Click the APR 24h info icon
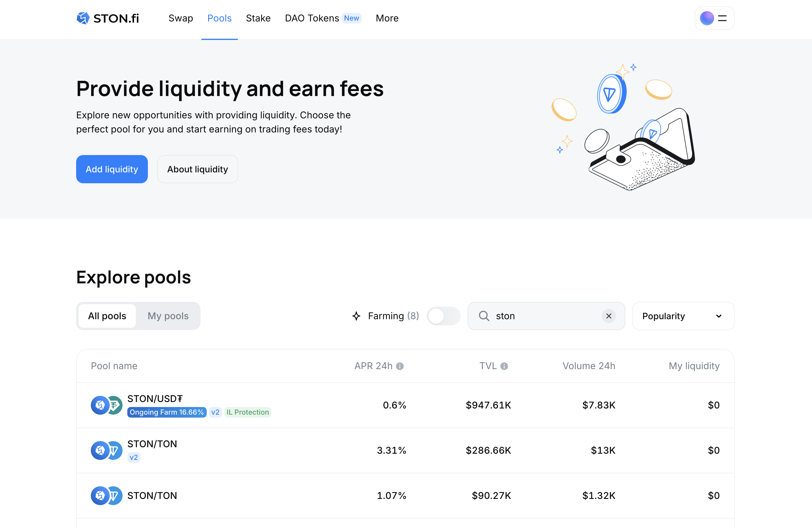The width and height of the screenshot is (812, 528). click(x=400, y=366)
